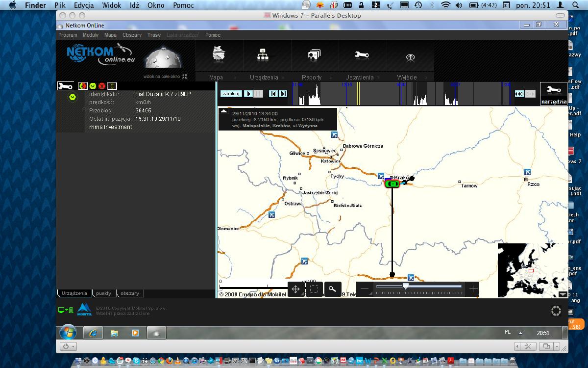Toggle the yellow arrows sort button
Viewport: 588px width, 368px height.
point(112,86)
